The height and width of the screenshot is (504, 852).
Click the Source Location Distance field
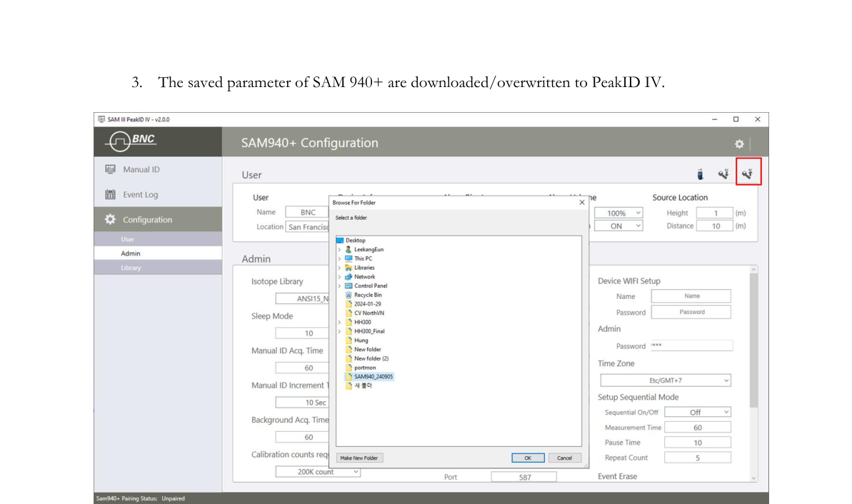[715, 226]
